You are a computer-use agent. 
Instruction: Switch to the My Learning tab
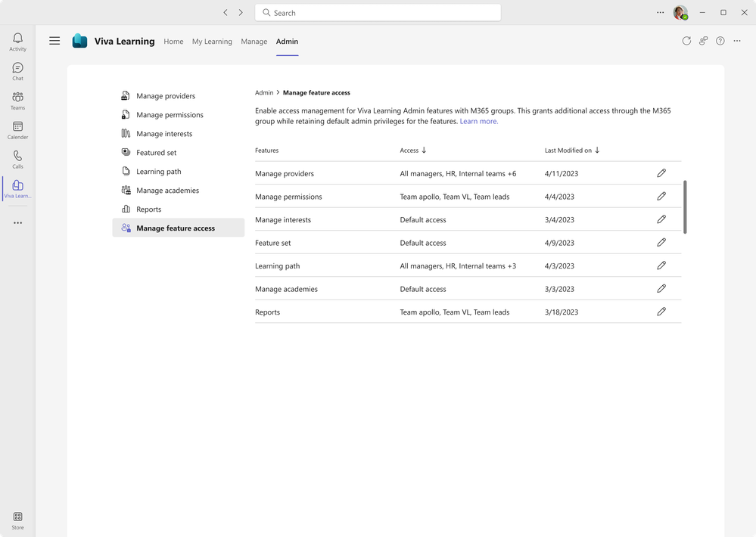point(212,42)
